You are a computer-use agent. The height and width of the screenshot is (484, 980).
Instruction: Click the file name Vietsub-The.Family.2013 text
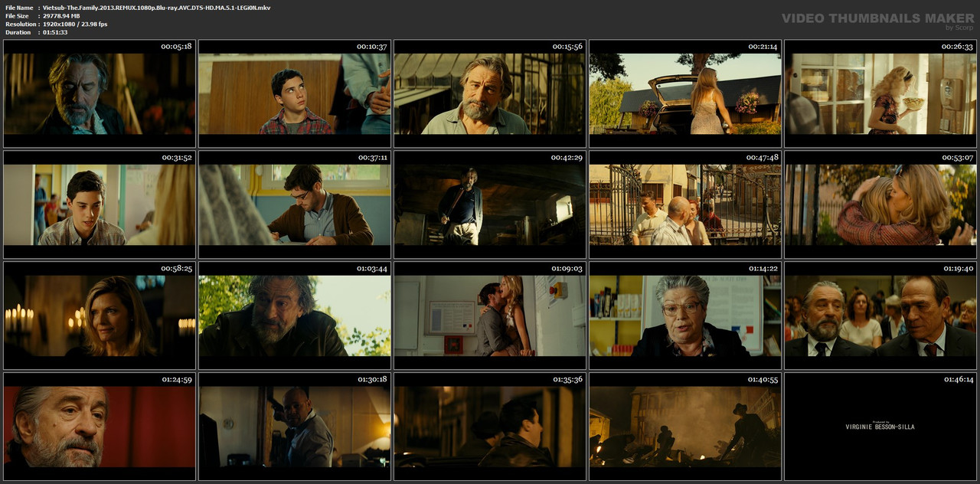point(156,8)
